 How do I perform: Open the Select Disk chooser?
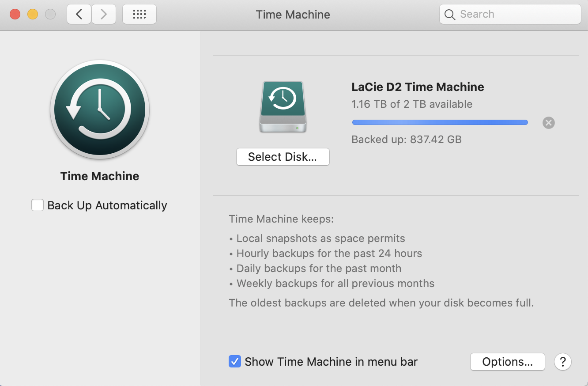tap(283, 156)
